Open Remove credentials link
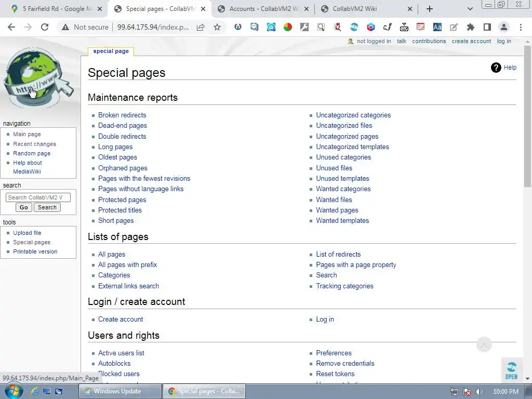The image size is (532, 399). click(345, 363)
